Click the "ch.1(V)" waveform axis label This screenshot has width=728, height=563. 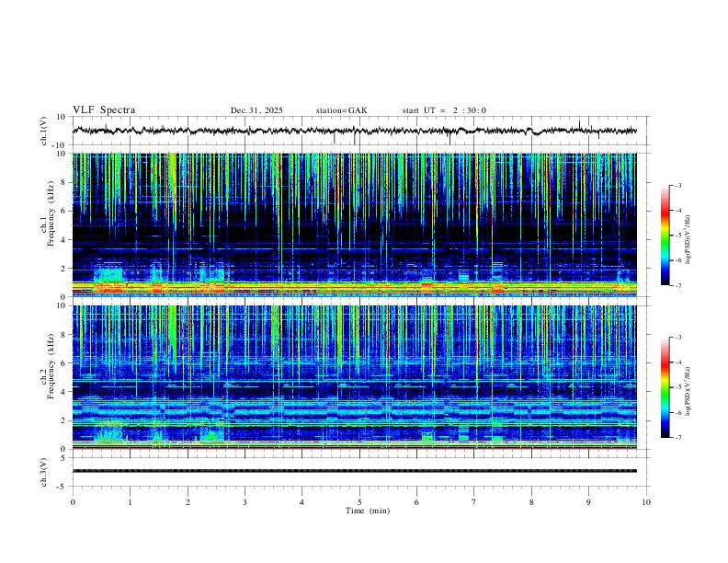(44, 131)
